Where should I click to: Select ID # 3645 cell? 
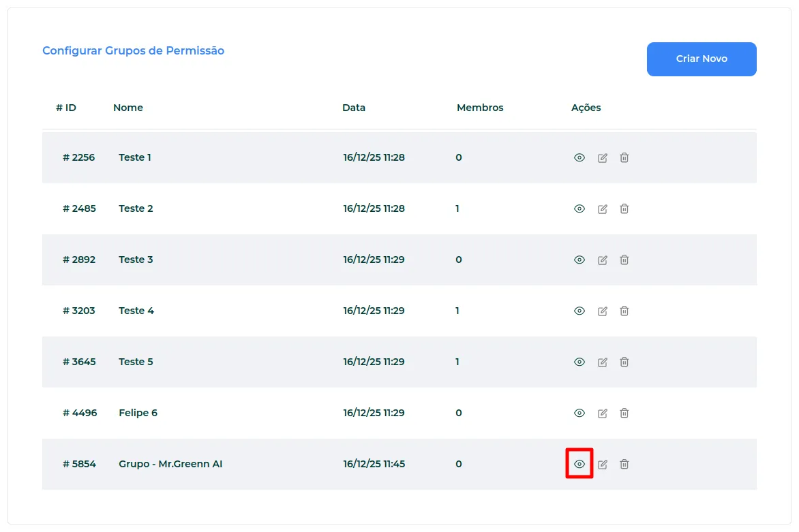click(79, 362)
